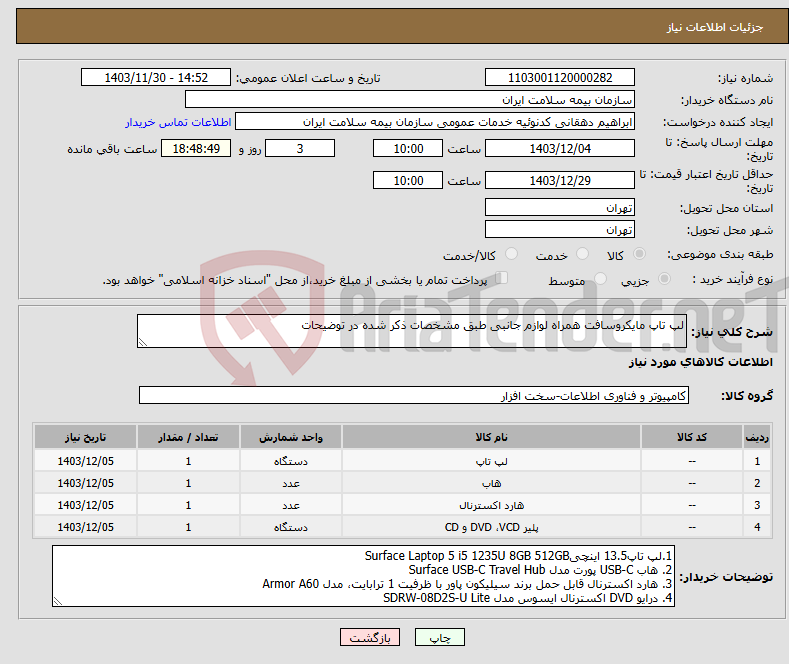Viewport: 789px width, 664px height.
Task: Click the اطلاعات کالاهای مورد نیاز section heading
Action: [x=700, y=362]
